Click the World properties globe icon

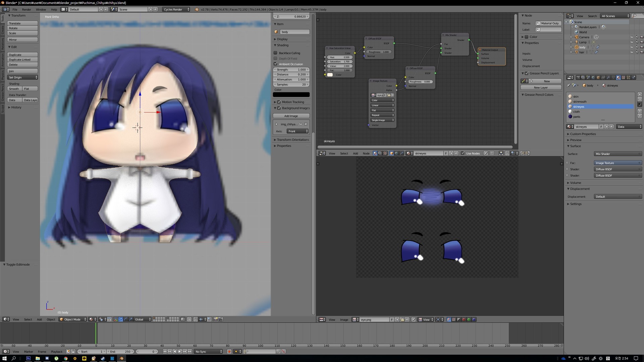click(x=593, y=77)
